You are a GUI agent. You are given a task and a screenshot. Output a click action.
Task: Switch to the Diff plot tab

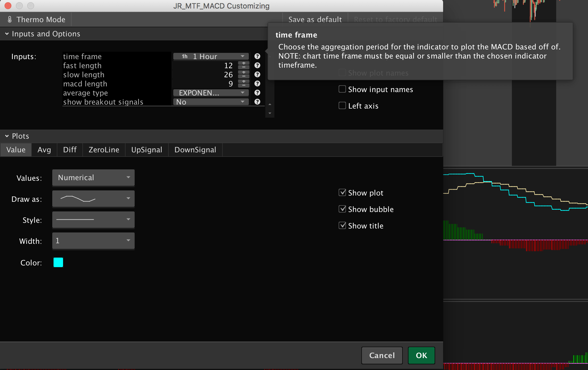(x=70, y=150)
